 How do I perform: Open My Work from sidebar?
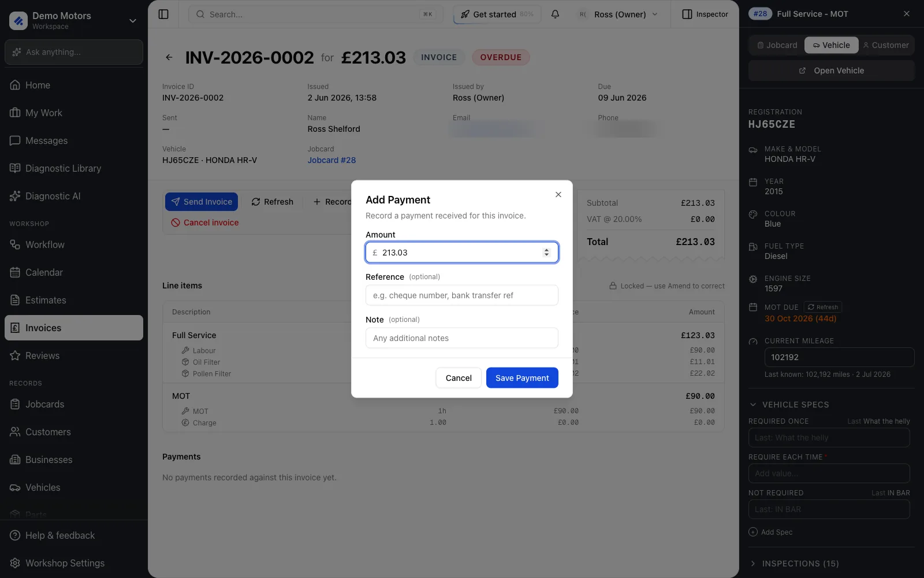click(74, 113)
